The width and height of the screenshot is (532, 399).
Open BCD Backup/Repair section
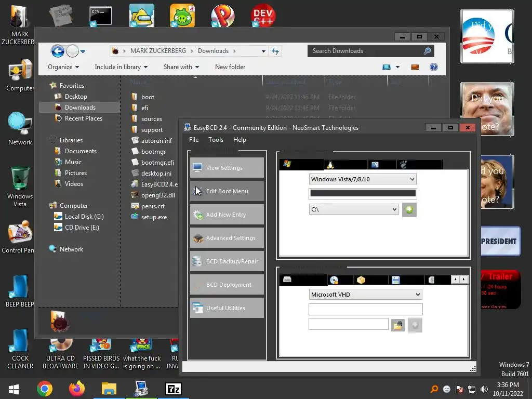tap(227, 261)
